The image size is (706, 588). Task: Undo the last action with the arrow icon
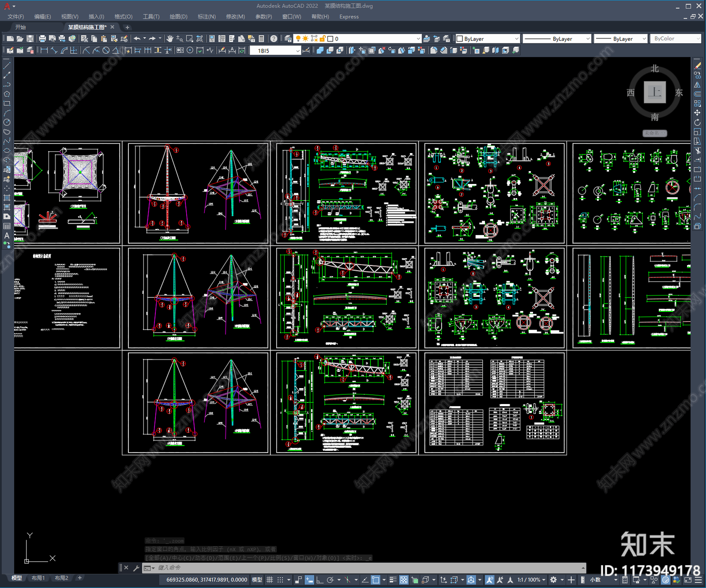[x=137, y=39]
